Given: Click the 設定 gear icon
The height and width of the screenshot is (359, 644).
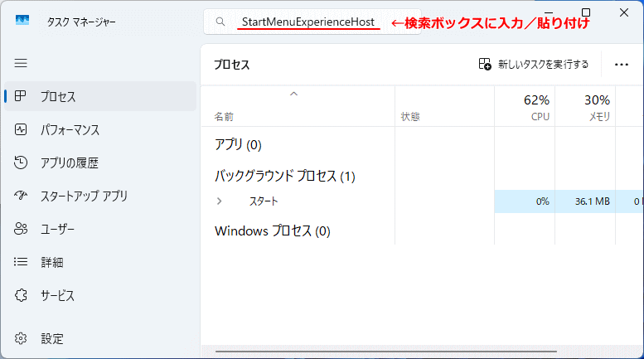Looking at the screenshot, I should (x=21, y=338).
